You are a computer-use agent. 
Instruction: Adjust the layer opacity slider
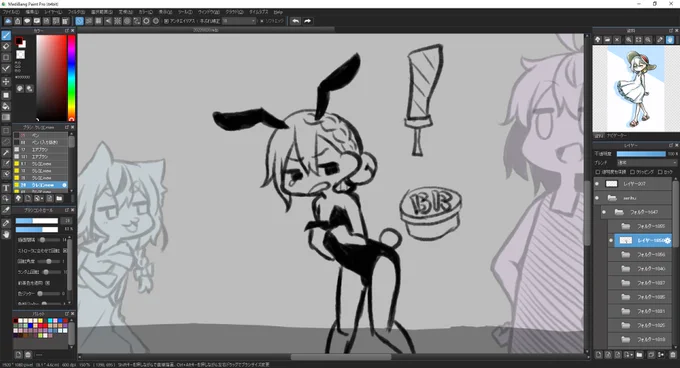[641, 154]
